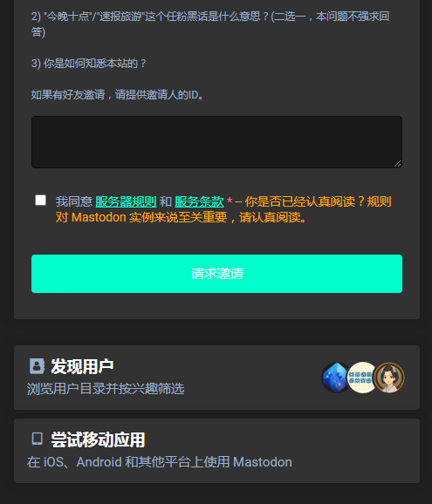The width and height of the screenshot is (432, 504).
Task: Open the 发现用户 heading
Action: [x=82, y=366]
